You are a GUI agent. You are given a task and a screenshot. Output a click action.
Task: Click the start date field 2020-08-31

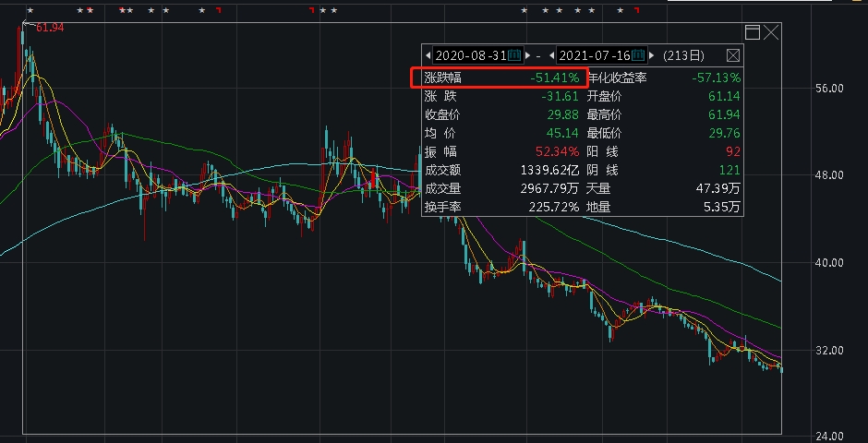(471, 55)
